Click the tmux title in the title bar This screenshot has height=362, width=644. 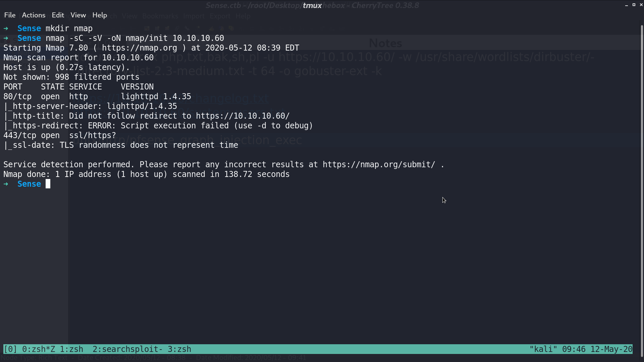[312, 5]
